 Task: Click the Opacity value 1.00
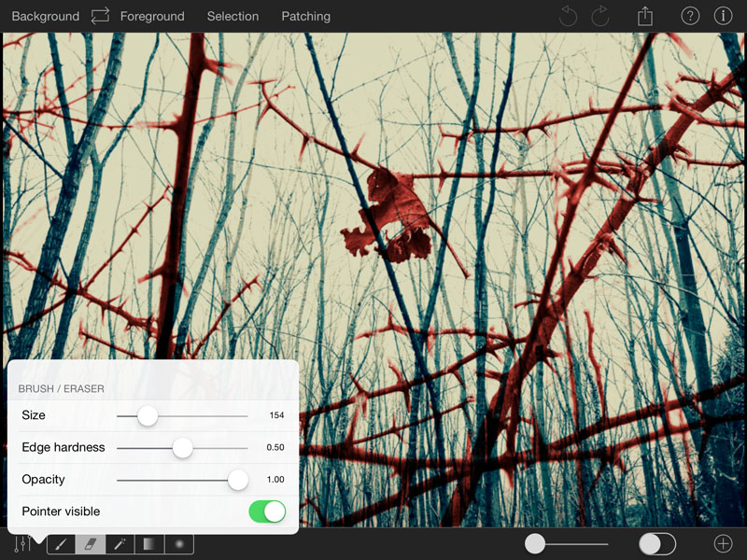(275, 479)
